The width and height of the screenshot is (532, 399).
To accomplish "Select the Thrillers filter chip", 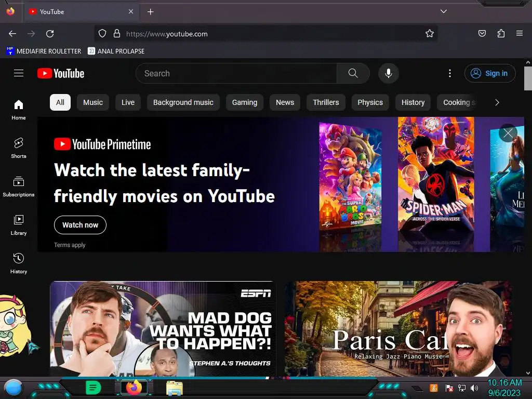I will [x=326, y=102].
